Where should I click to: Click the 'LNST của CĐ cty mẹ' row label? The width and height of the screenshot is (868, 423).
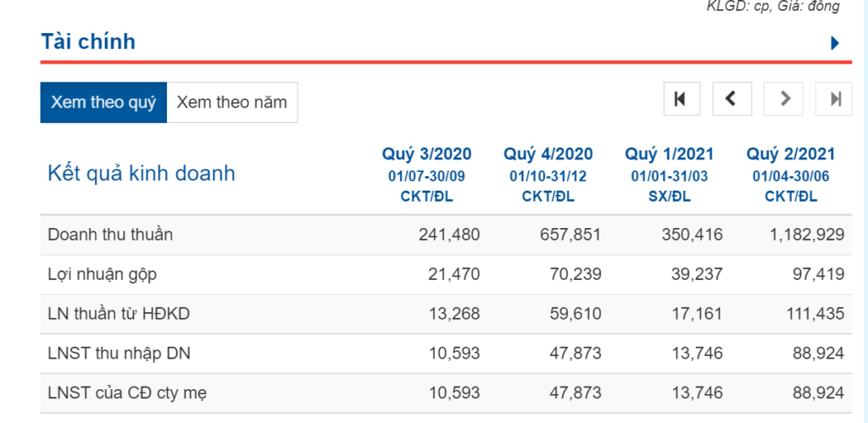pyautogui.click(x=127, y=392)
